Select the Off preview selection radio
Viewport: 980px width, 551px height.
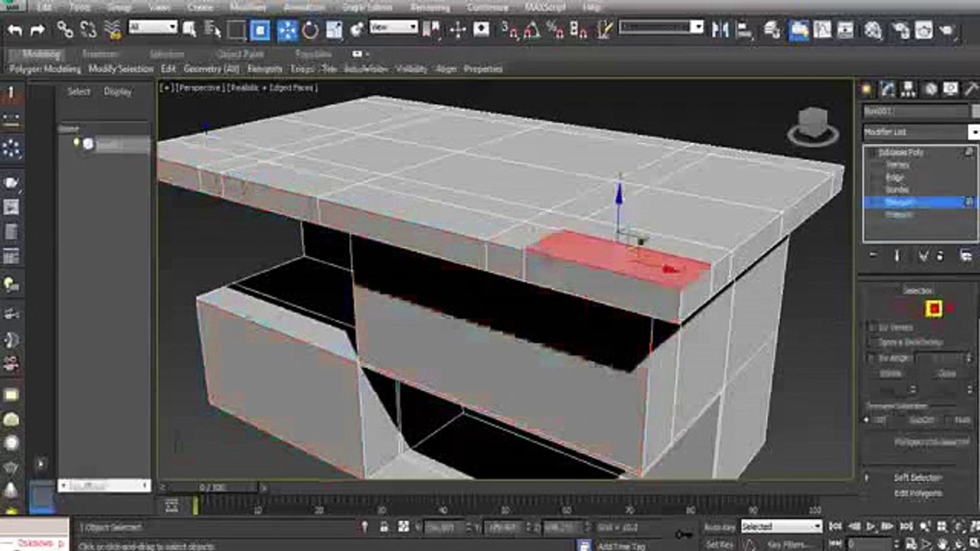(867, 420)
